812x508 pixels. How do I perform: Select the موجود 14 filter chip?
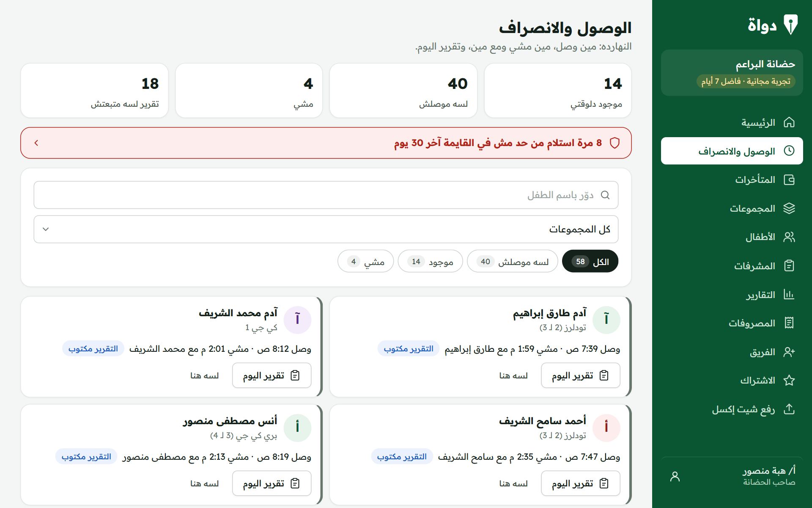pyautogui.click(x=431, y=262)
